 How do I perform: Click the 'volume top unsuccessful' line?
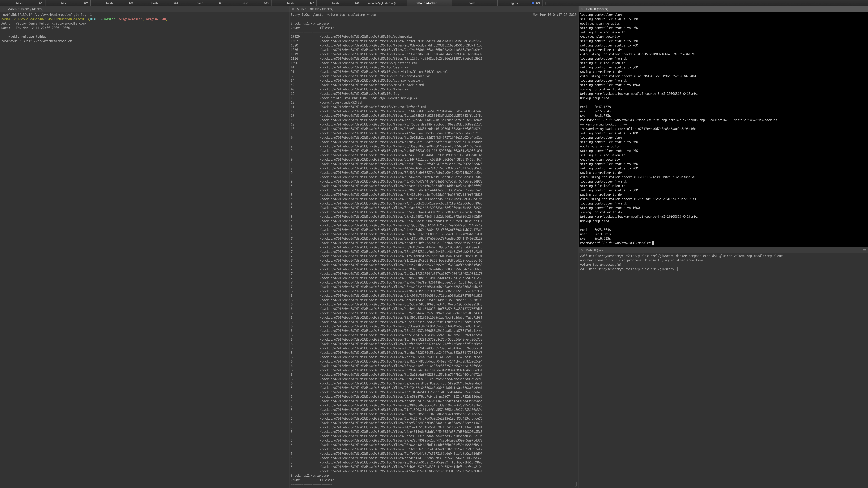600,265
